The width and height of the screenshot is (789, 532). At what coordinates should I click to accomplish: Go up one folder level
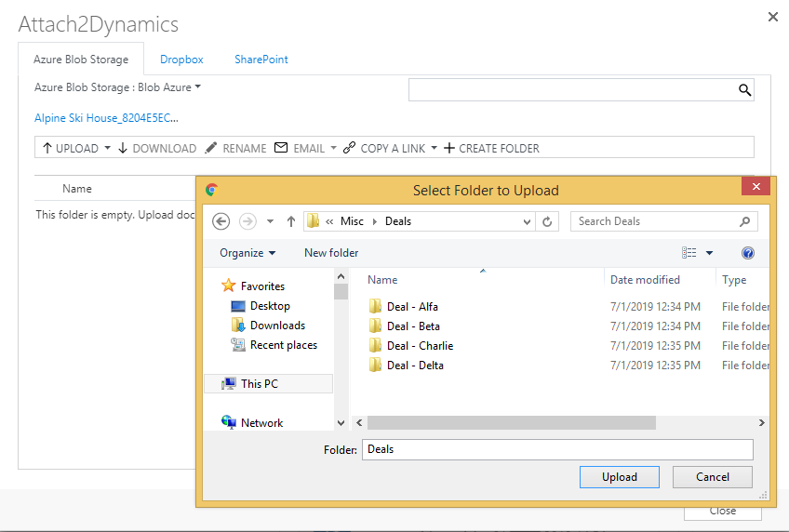(x=291, y=221)
